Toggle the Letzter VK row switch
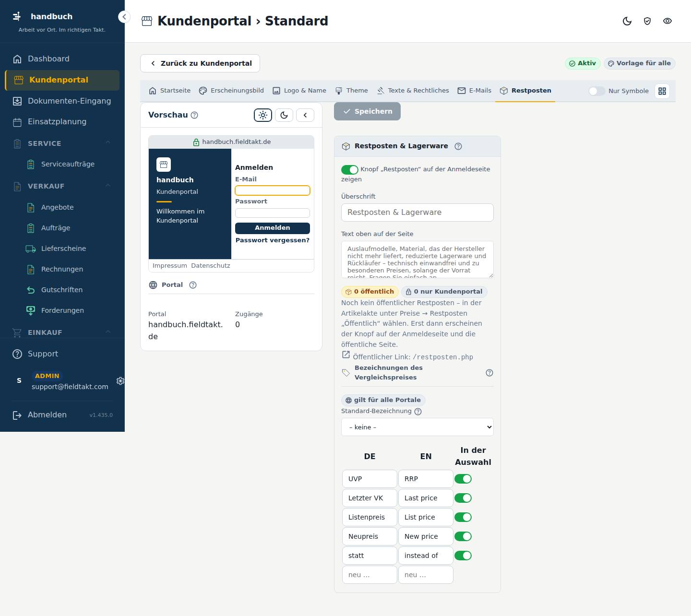 point(463,498)
